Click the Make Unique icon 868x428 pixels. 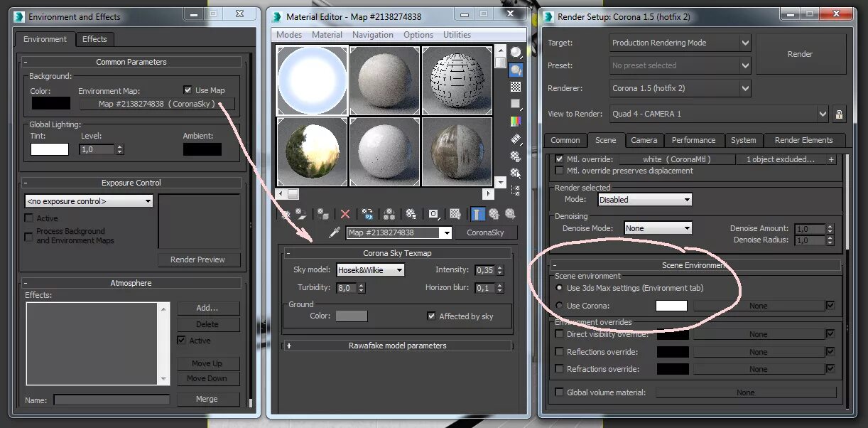coord(389,214)
